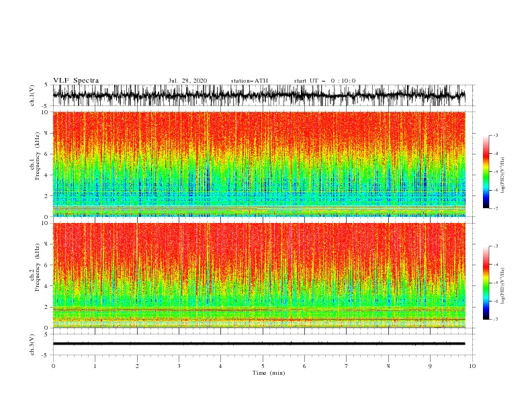The height and width of the screenshot is (411, 532).
Task: Click the "10" kHz tick on the ch.1 frequency axis
Action: (46, 112)
